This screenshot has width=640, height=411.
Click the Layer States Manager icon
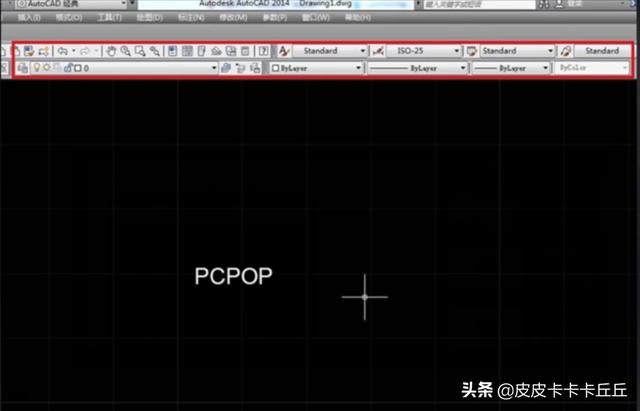[x=255, y=68]
